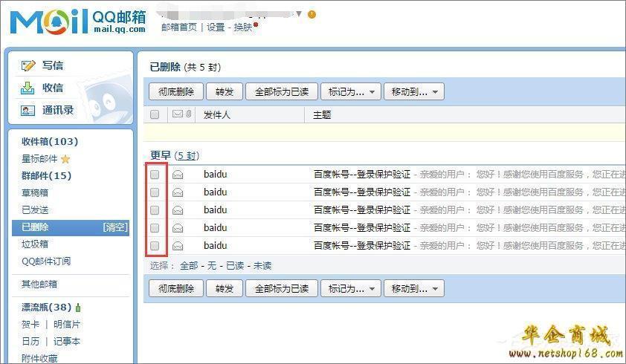Tick the select-all checkbox in the header row
Viewport: 626px width, 364px height.
[x=155, y=114]
